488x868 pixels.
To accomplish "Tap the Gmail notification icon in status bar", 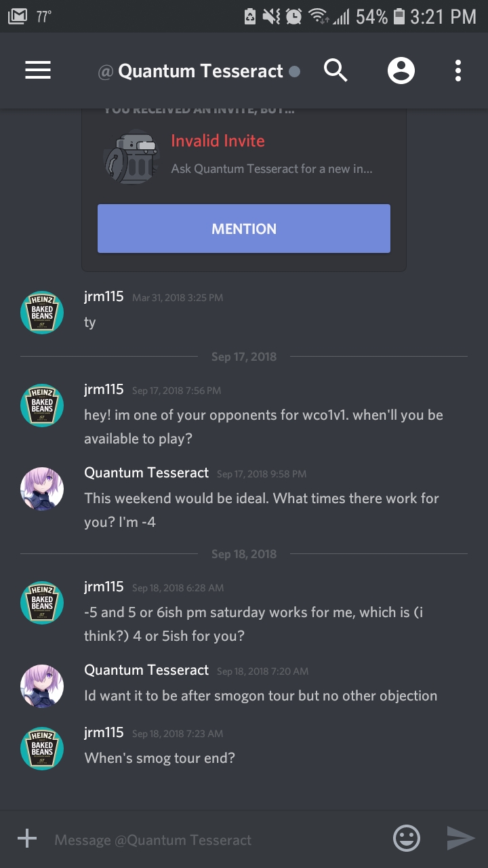I will pyautogui.click(x=18, y=16).
